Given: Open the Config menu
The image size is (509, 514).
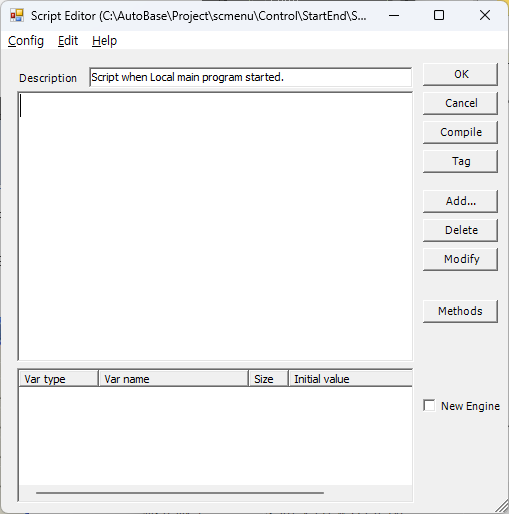Looking at the screenshot, I should pos(26,41).
